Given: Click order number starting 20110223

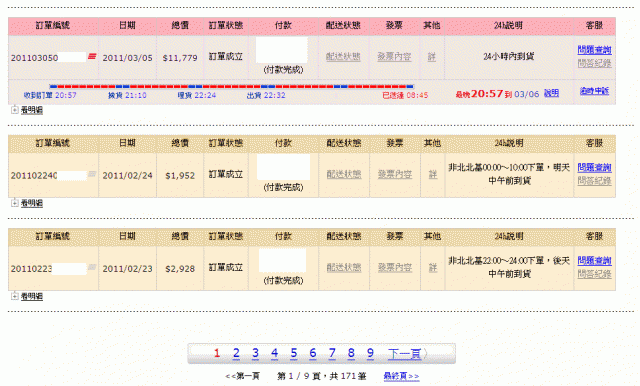Looking at the screenshot, I should [31, 268].
